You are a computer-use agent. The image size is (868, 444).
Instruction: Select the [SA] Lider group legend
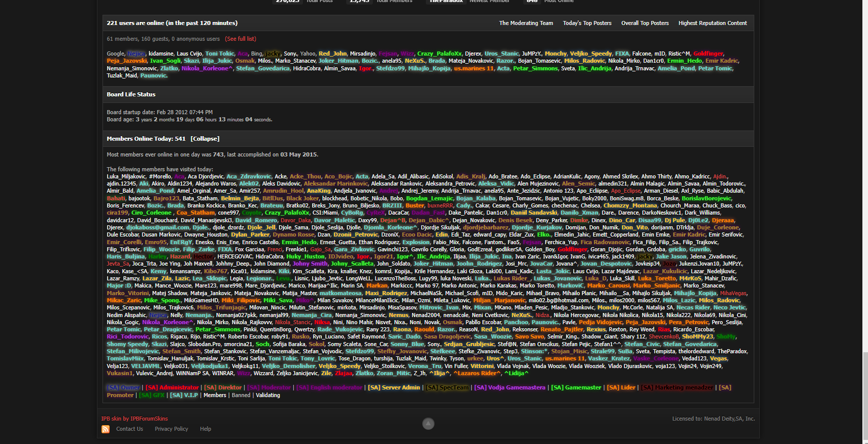[x=621, y=387]
